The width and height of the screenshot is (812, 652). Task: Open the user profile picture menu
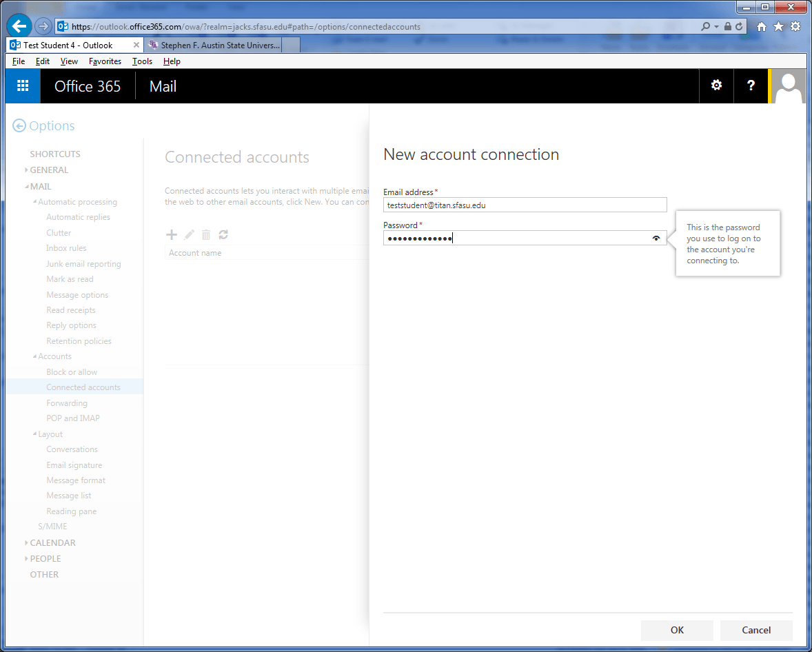[789, 86]
